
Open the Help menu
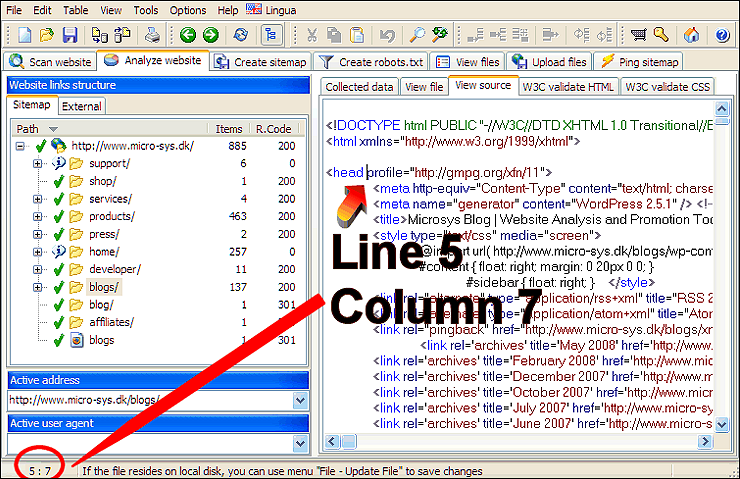228,10
